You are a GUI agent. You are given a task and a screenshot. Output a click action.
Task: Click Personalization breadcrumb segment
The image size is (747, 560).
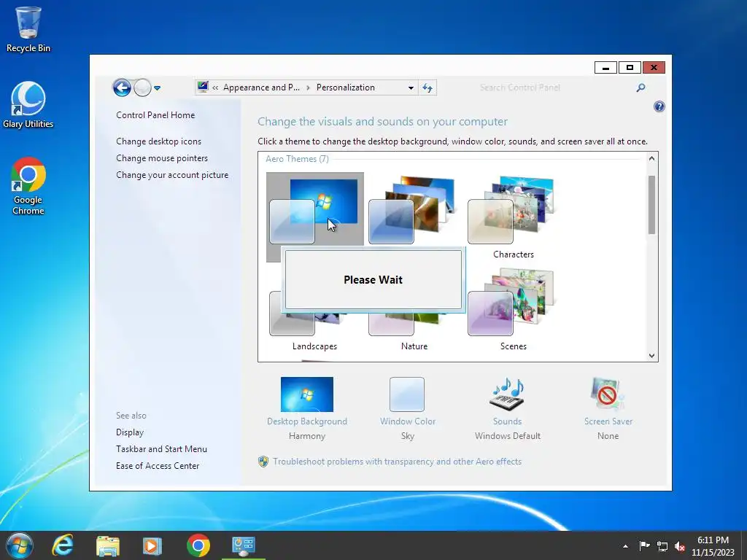(x=345, y=87)
